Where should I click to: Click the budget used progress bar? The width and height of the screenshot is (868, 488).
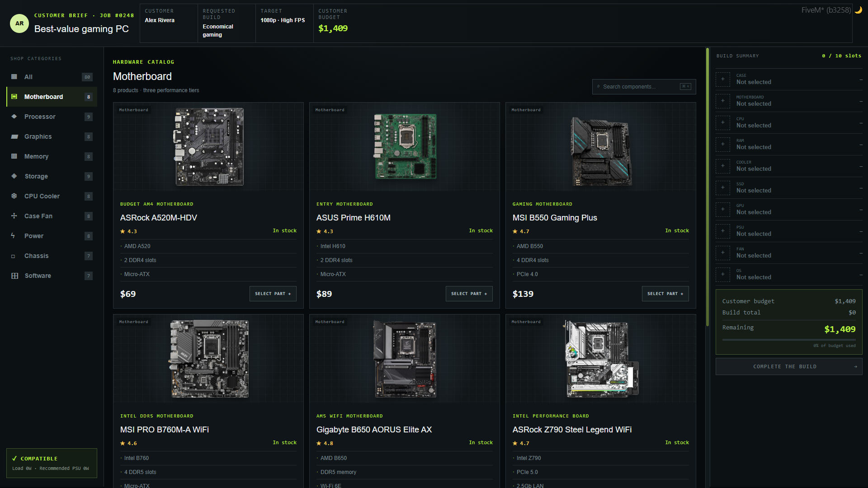[789, 340]
